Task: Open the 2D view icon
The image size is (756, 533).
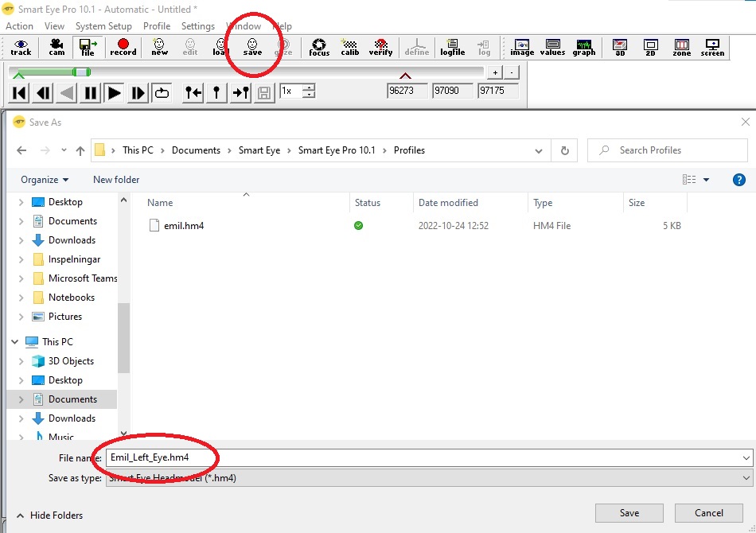Action: point(650,47)
